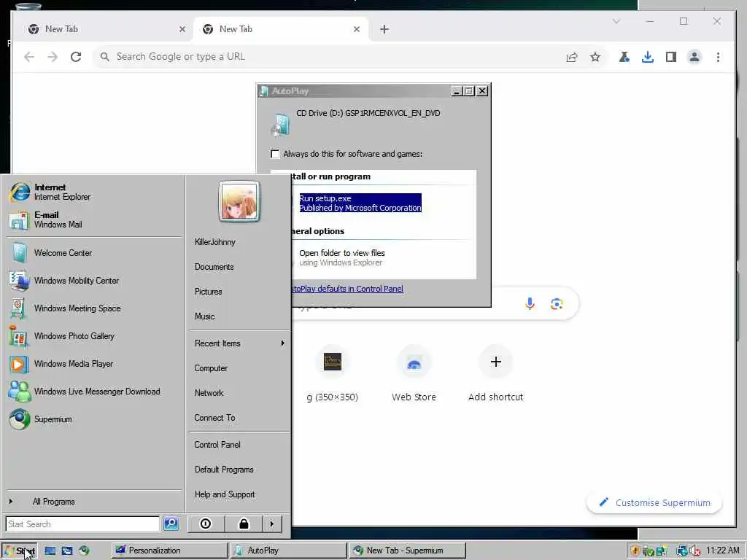Click Customise Supermium button
This screenshot has width=747, height=560.
coord(654,502)
